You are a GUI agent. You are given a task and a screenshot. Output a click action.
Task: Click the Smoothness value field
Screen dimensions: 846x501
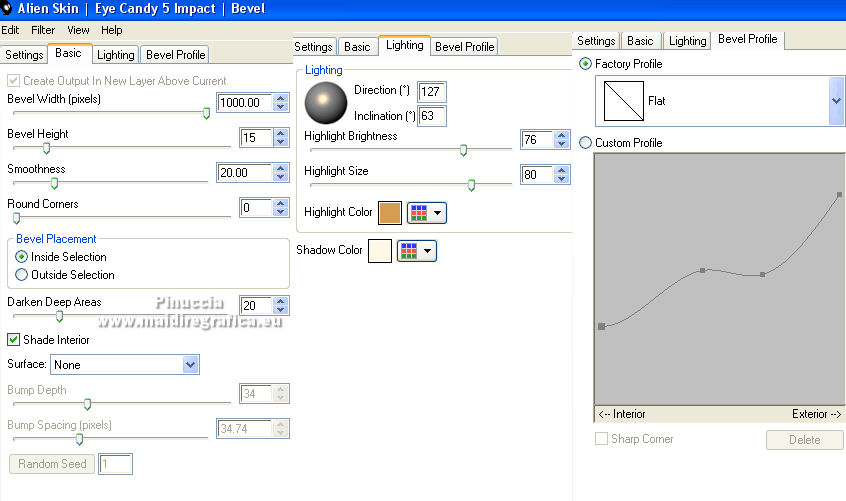coord(245,173)
